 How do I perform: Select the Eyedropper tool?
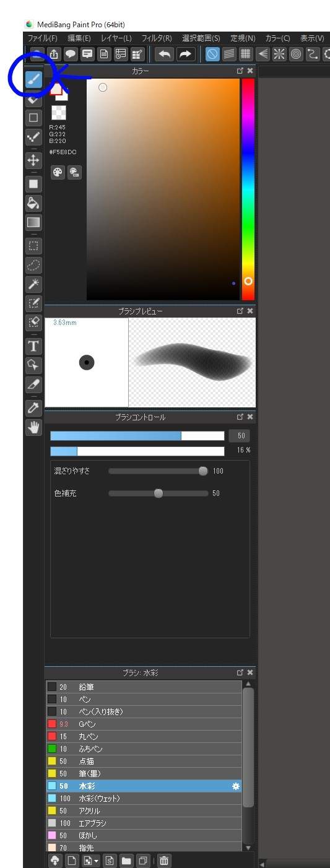[34, 408]
